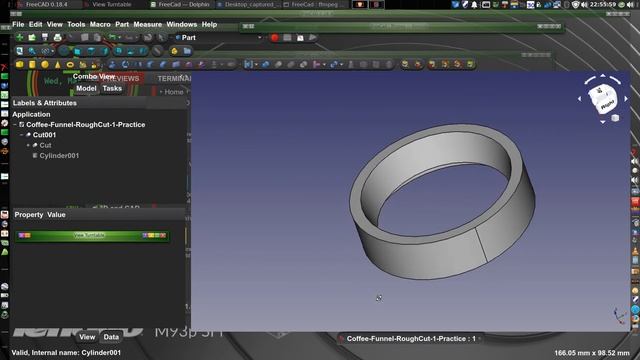Click the Boolean Cut tool icon
Viewport: 640px width, 360px height.
pos(278,64)
